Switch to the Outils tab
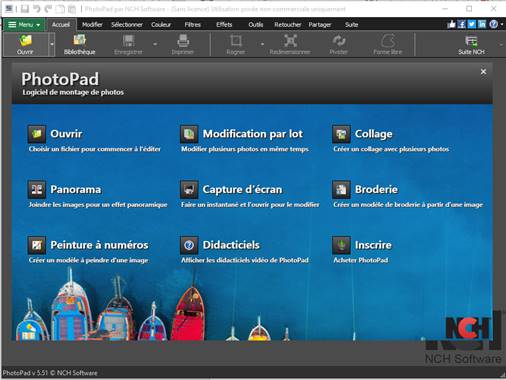 click(x=256, y=25)
